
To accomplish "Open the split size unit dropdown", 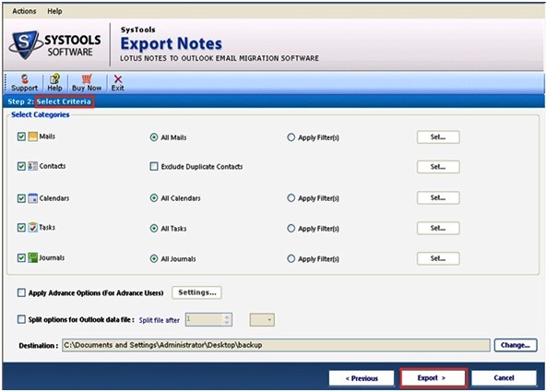I will tap(262, 319).
